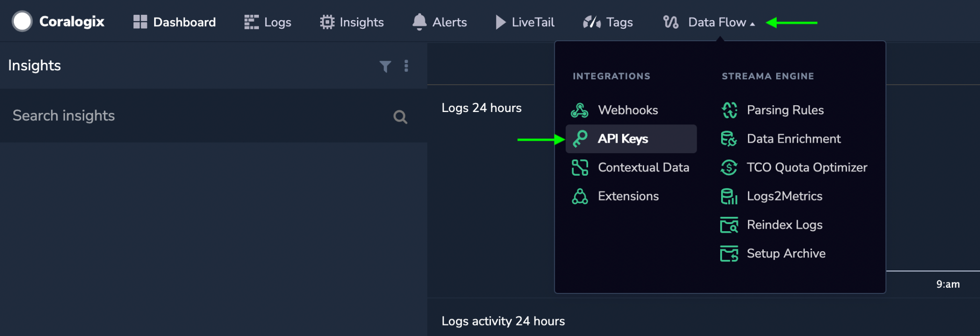Open the Tags nav item
980x336 pixels.
coord(620,22)
